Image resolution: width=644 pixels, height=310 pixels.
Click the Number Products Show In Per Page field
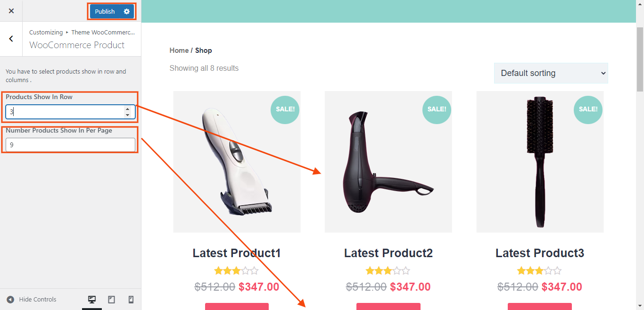click(70, 145)
